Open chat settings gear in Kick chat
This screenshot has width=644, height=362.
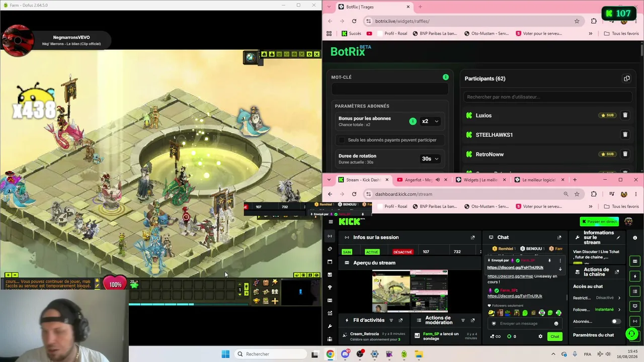coord(540,336)
